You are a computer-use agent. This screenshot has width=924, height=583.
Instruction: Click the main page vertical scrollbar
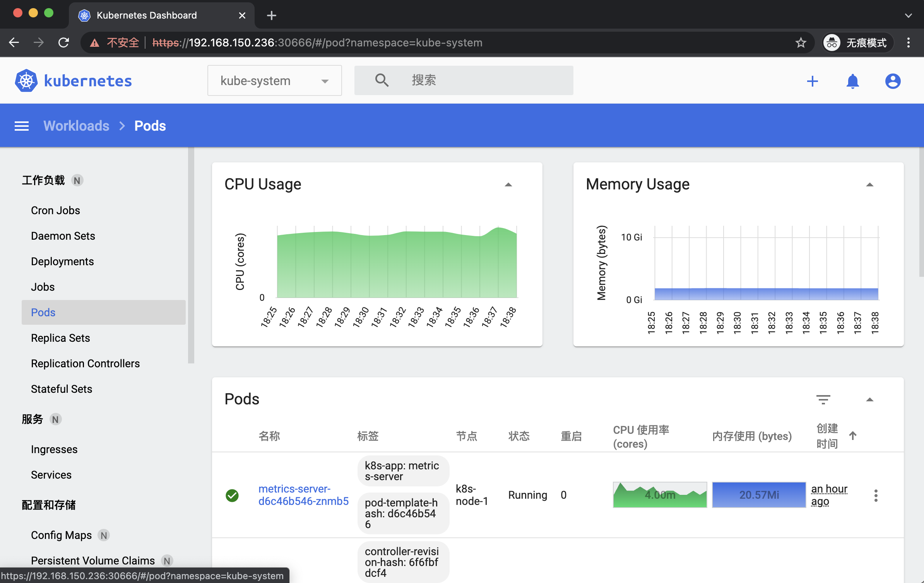pos(921,212)
